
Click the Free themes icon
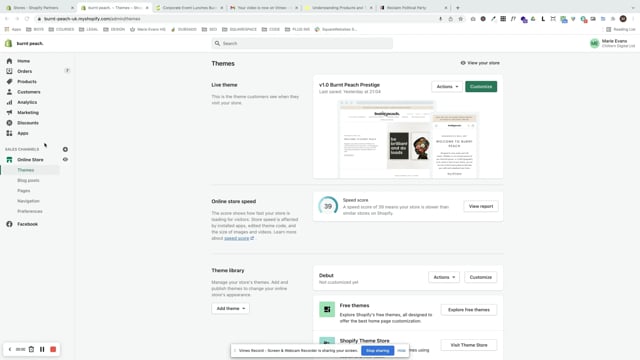pyautogui.click(x=327, y=309)
